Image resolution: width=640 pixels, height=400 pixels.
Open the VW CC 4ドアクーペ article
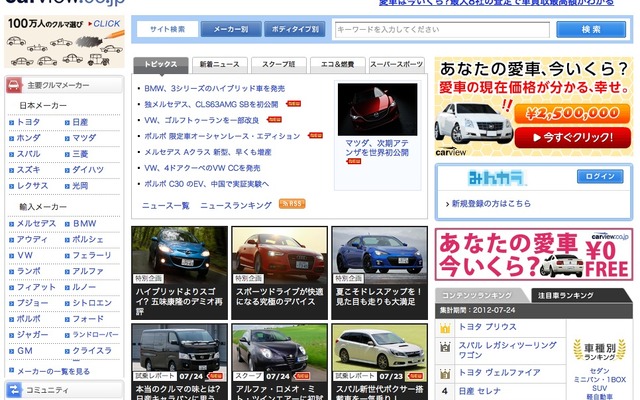tap(202, 168)
